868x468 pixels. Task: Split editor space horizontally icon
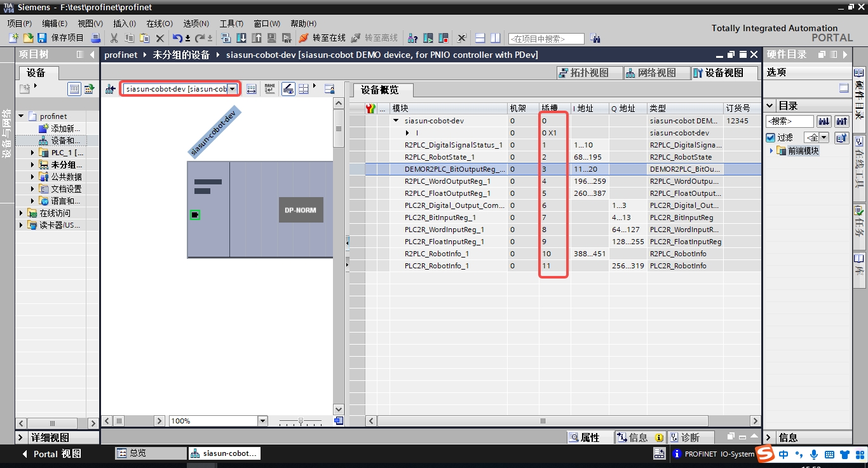pos(480,38)
